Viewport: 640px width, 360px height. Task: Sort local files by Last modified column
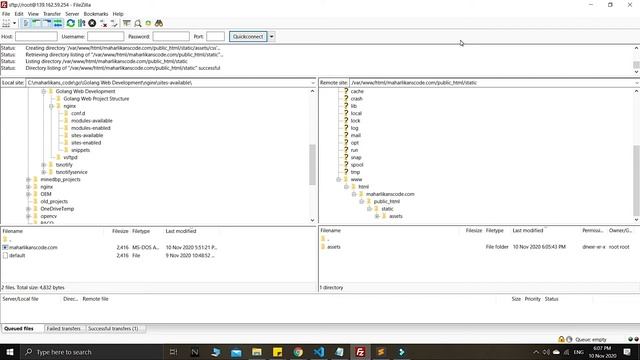click(181, 231)
